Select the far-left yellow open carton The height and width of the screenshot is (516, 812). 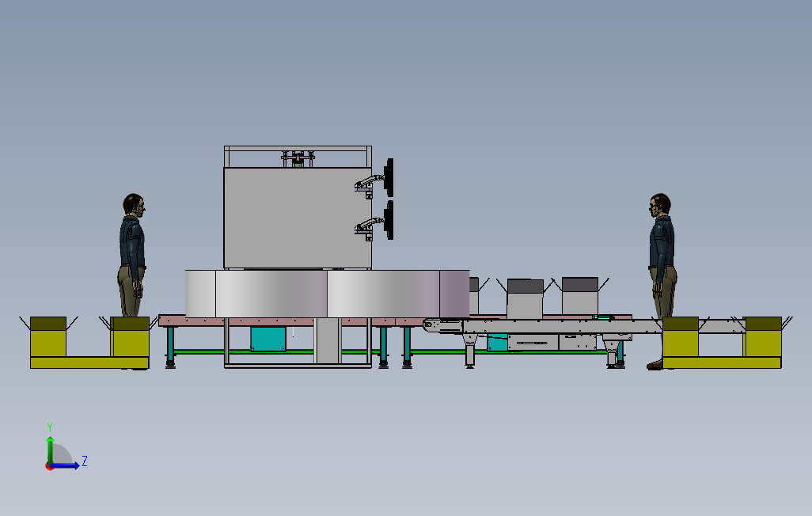48,336
